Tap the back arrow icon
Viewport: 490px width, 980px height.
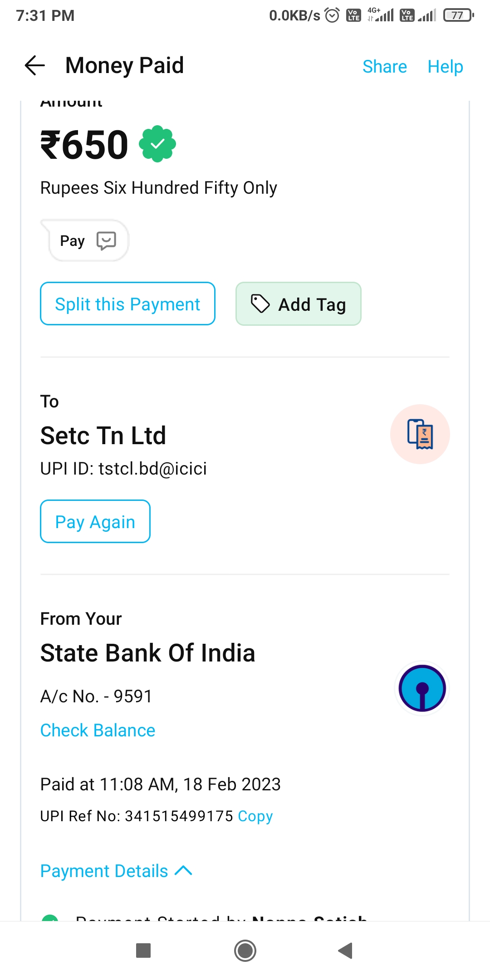(35, 65)
